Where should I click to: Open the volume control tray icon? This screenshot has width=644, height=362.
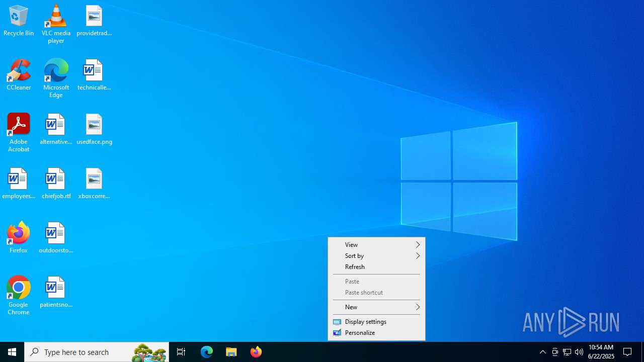579,352
